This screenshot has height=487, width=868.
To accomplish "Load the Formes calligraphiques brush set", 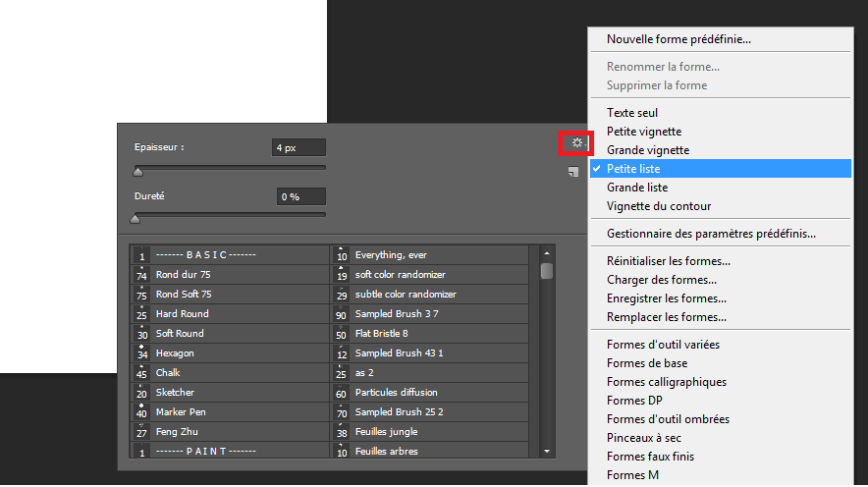I will pyautogui.click(x=667, y=382).
